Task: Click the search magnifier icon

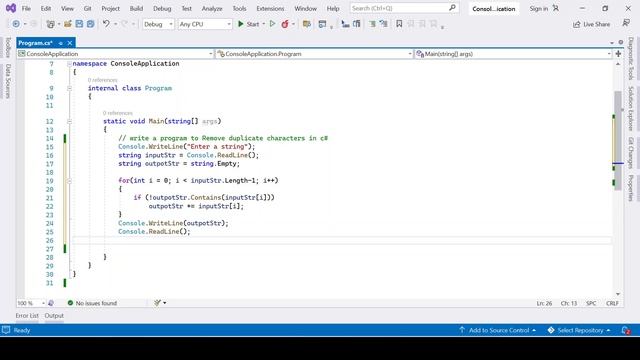Action: [452, 8]
